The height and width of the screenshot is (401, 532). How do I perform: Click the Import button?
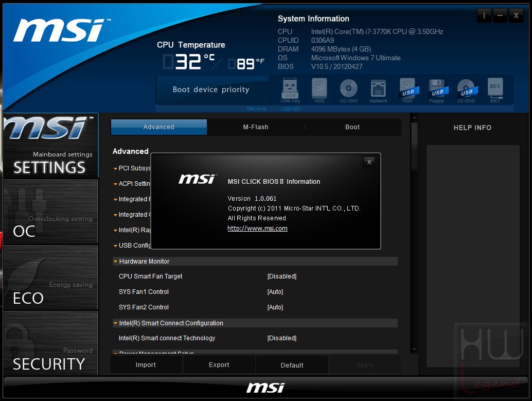[146, 364]
